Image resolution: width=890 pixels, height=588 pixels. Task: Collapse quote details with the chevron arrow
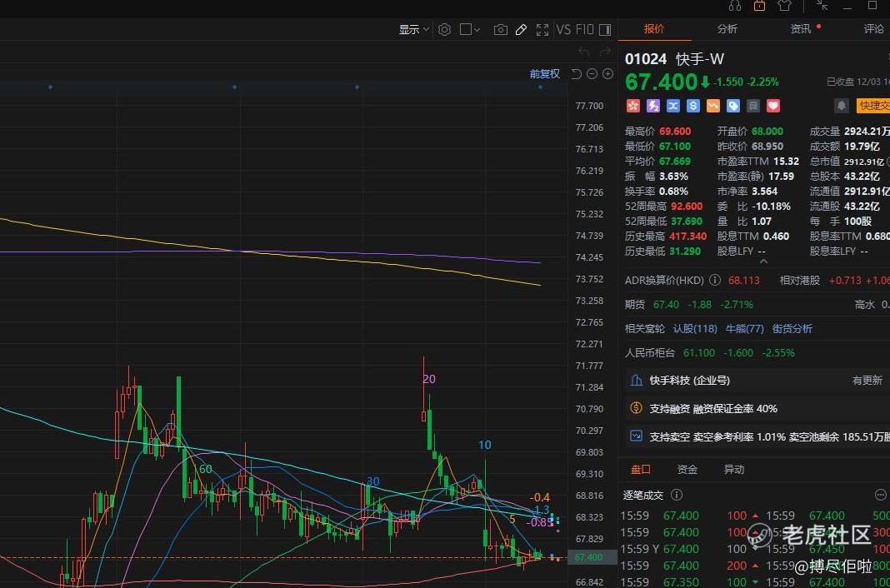tap(763, 262)
